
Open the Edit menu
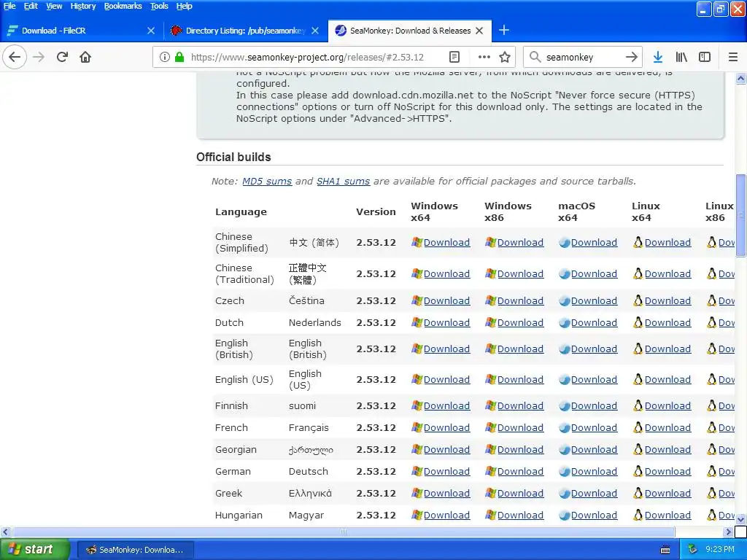pos(31,6)
